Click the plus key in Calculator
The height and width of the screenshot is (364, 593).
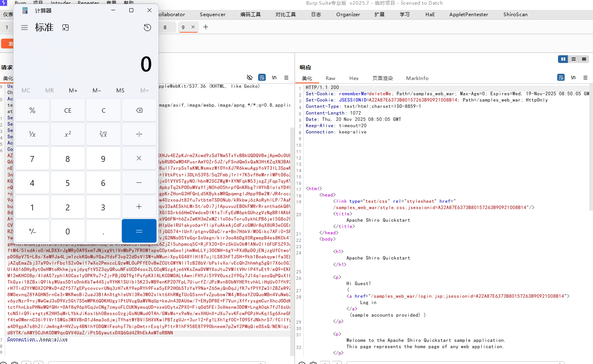click(x=139, y=207)
